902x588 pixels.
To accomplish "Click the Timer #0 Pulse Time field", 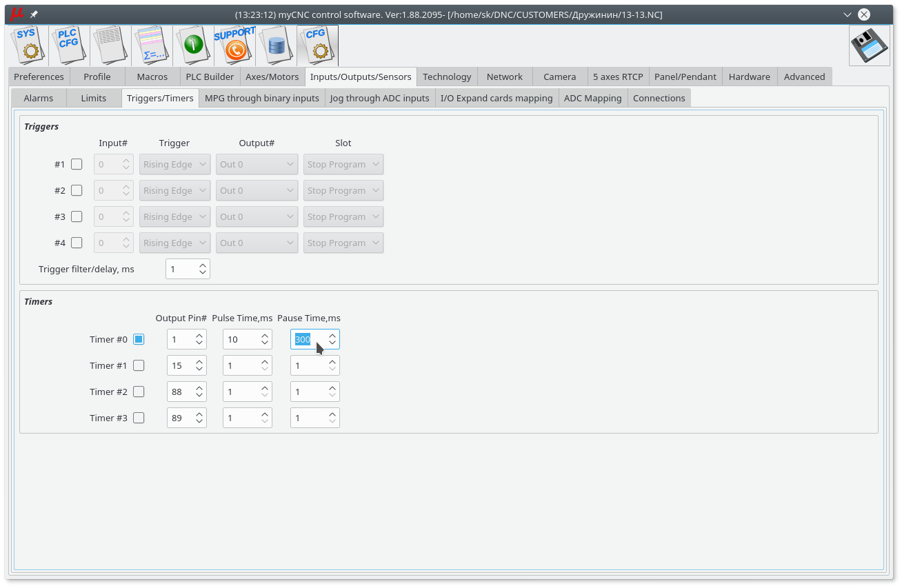I will pyautogui.click(x=248, y=339).
